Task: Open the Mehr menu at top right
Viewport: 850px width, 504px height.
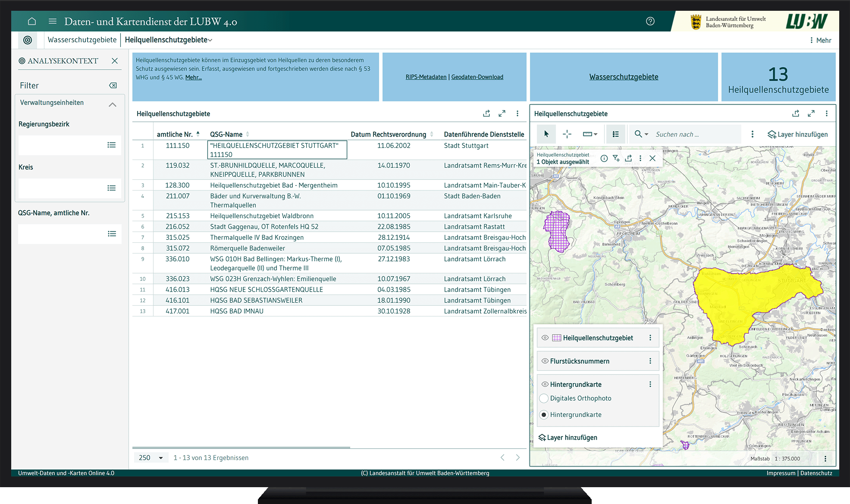Action: click(x=820, y=40)
